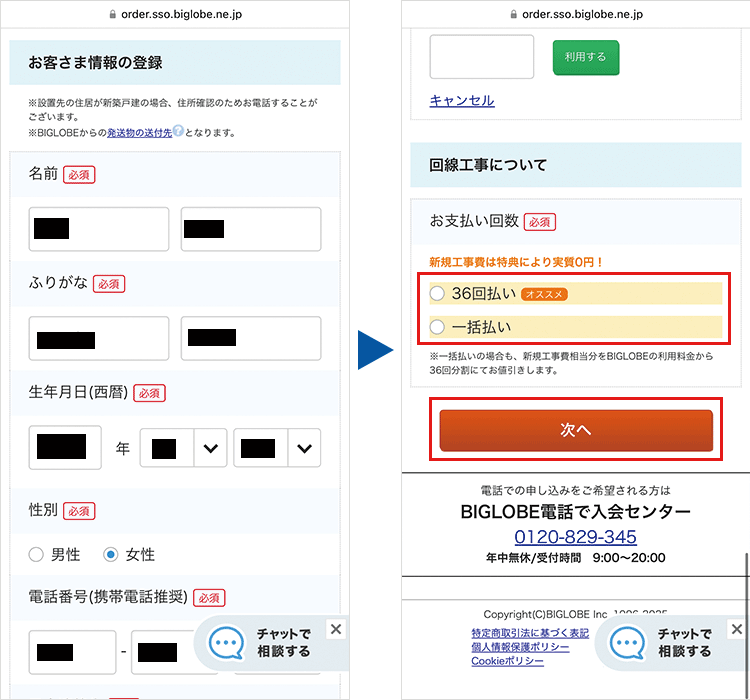Click the お支払い回数 label
Screen dimensions: 750x700
click(474, 221)
